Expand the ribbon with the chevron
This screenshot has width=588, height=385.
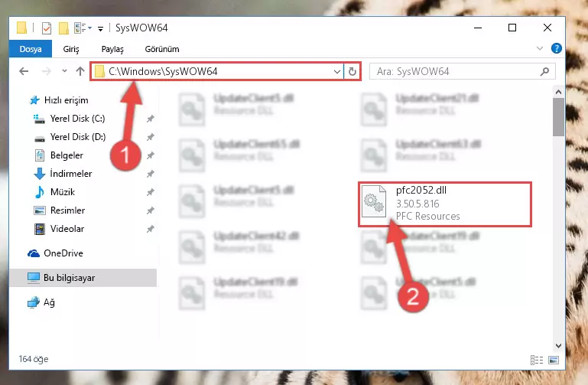[x=540, y=48]
